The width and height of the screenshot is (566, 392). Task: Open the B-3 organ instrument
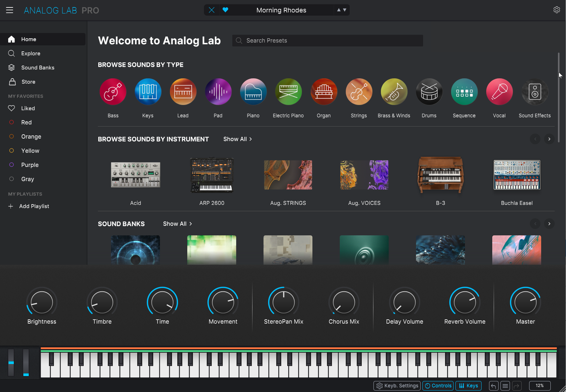click(440, 175)
